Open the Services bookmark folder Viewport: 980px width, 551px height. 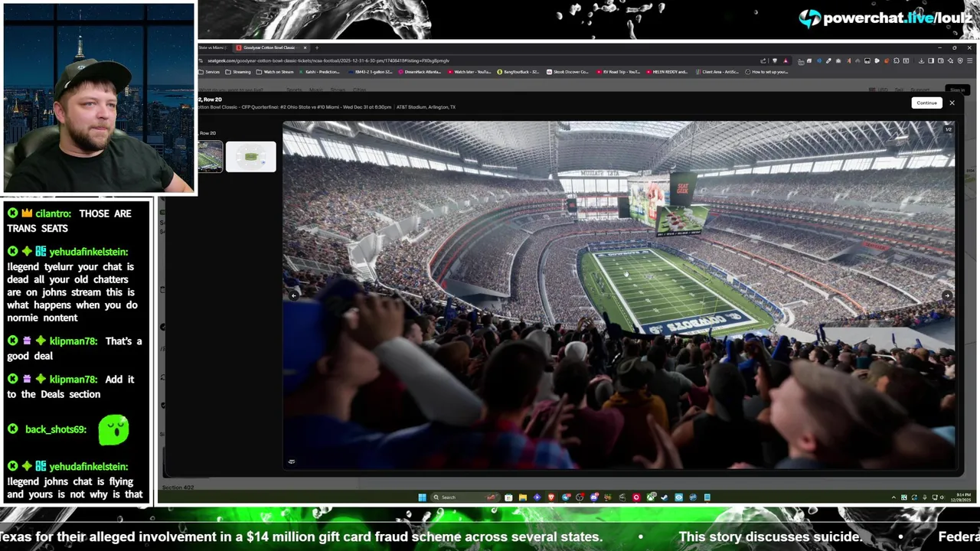tap(209, 72)
